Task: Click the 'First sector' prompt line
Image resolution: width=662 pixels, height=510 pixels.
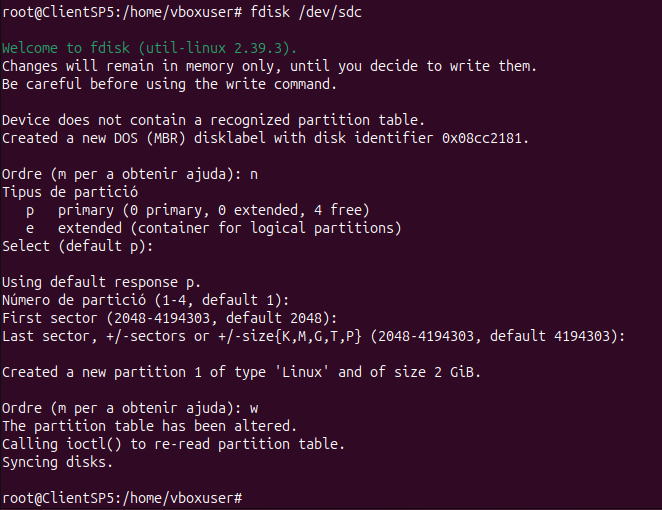Action: click(165, 318)
